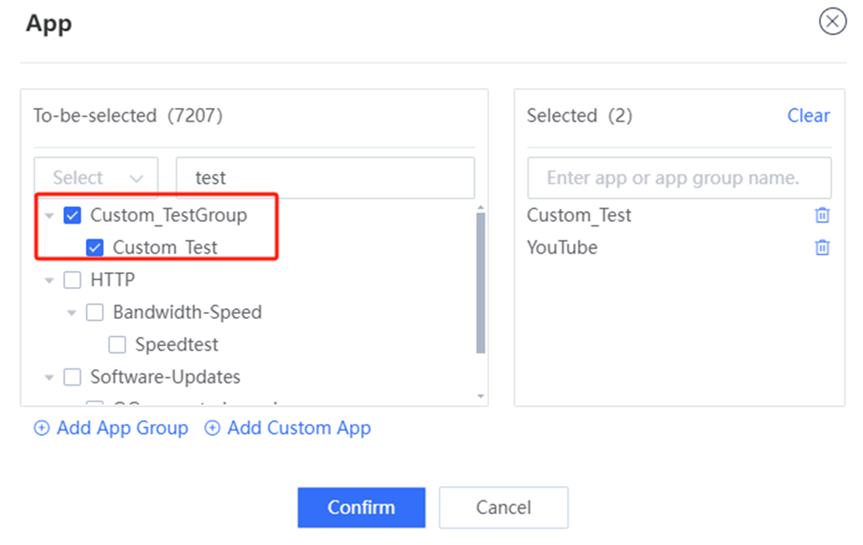Clear all selected apps via Clear link
863x545 pixels.
tap(808, 116)
